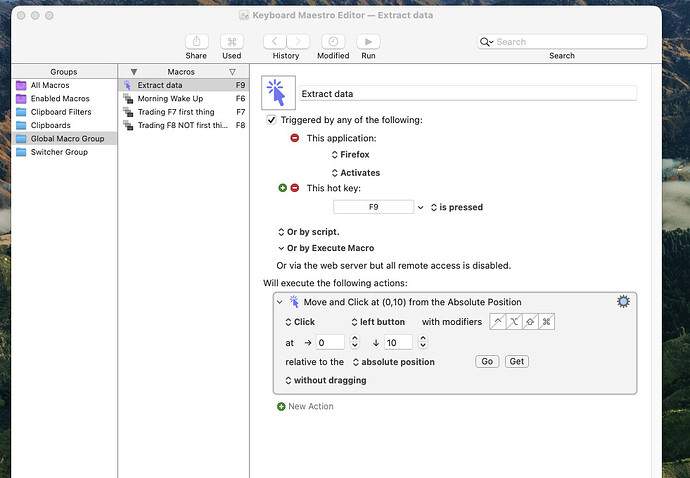This screenshot has width=690, height=478.
Task: Open the Activates dropdown
Action: (x=356, y=173)
